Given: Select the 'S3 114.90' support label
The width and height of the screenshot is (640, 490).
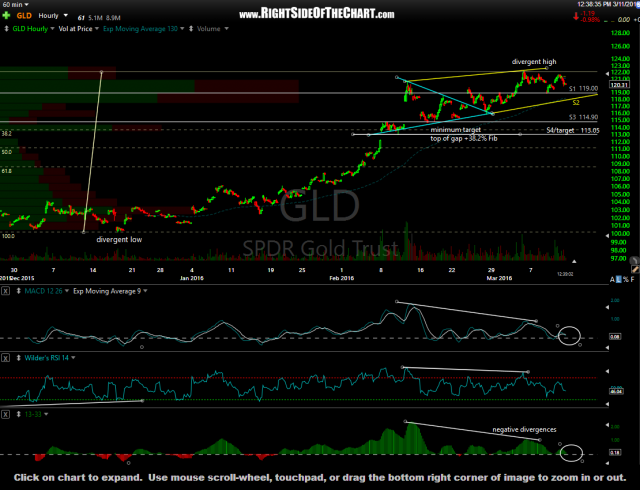Looking at the screenshot, I should (x=583, y=117).
